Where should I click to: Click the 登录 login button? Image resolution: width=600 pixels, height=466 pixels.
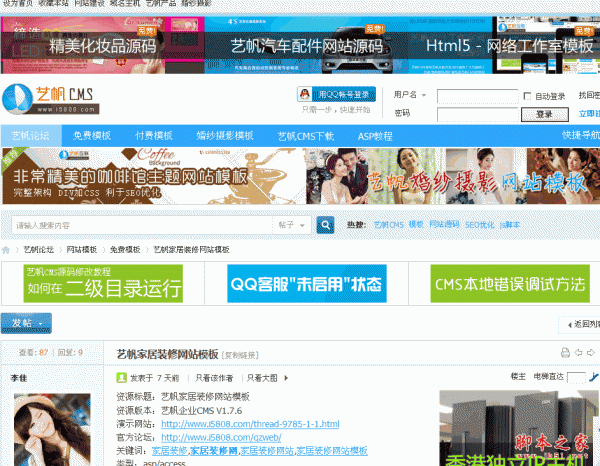[x=545, y=114]
